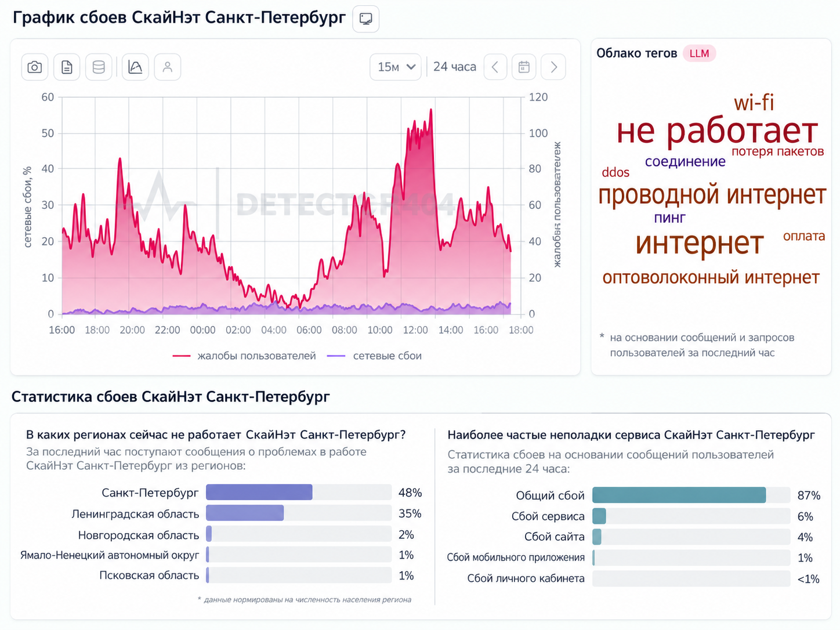Click the 'оплата' tag
The image size is (840, 630).
[804, 236]
